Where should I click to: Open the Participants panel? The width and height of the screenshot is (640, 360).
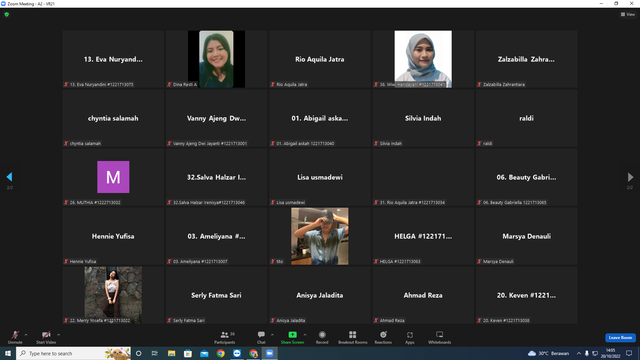click(224, 337)
